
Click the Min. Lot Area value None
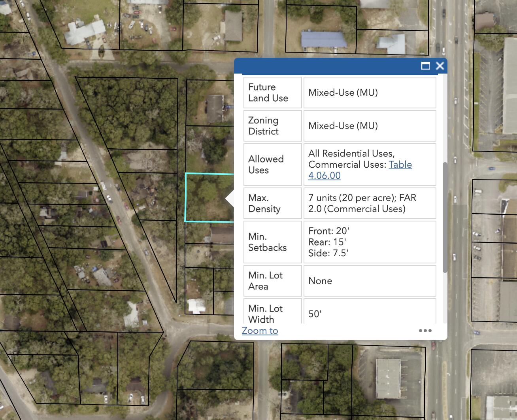pyautogui.click(x=320, y=281)
